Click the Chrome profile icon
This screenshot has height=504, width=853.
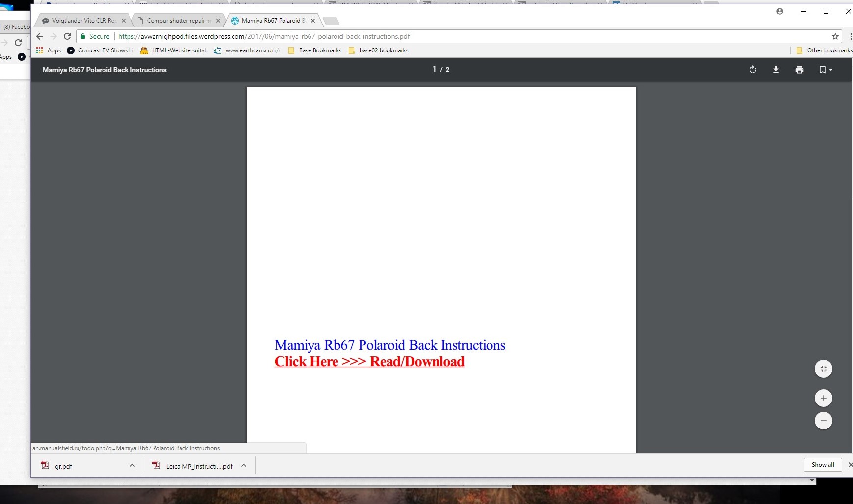click(x=780, y=11)
